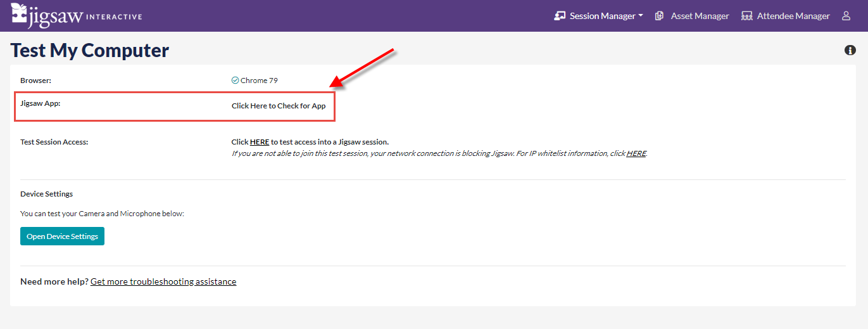
Task: Click the Device Settings section heading
Action: 46,194
